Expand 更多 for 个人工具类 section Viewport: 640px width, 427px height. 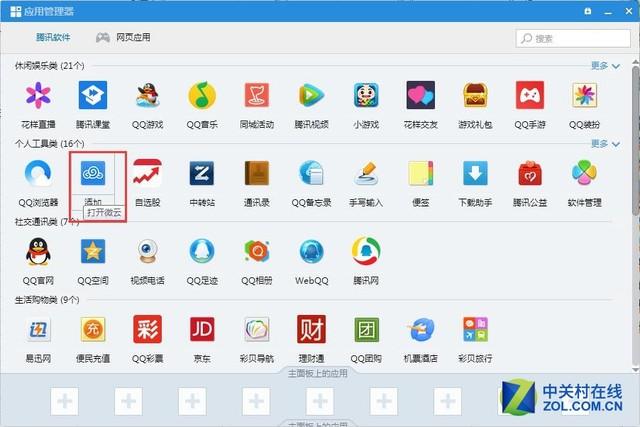point(605,144)
